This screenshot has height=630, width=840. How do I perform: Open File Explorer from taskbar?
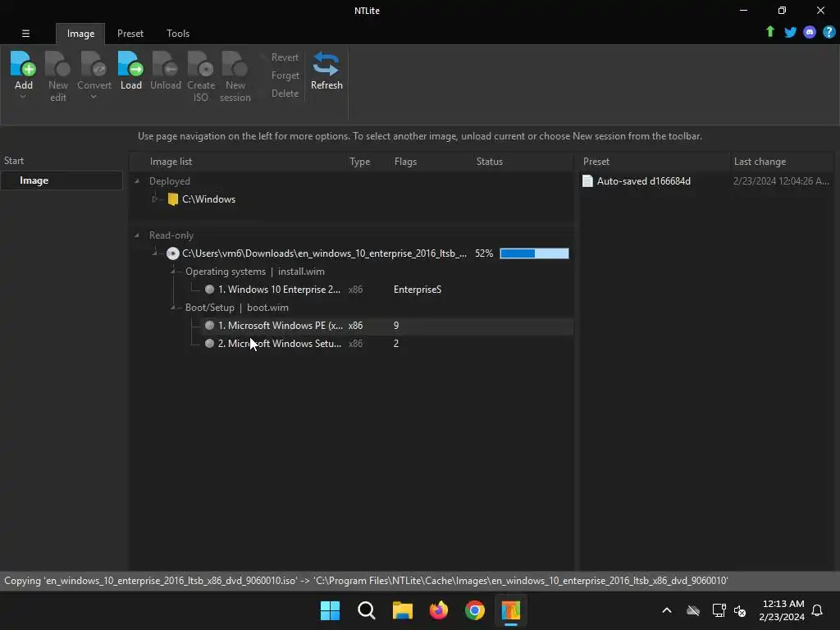402,610
